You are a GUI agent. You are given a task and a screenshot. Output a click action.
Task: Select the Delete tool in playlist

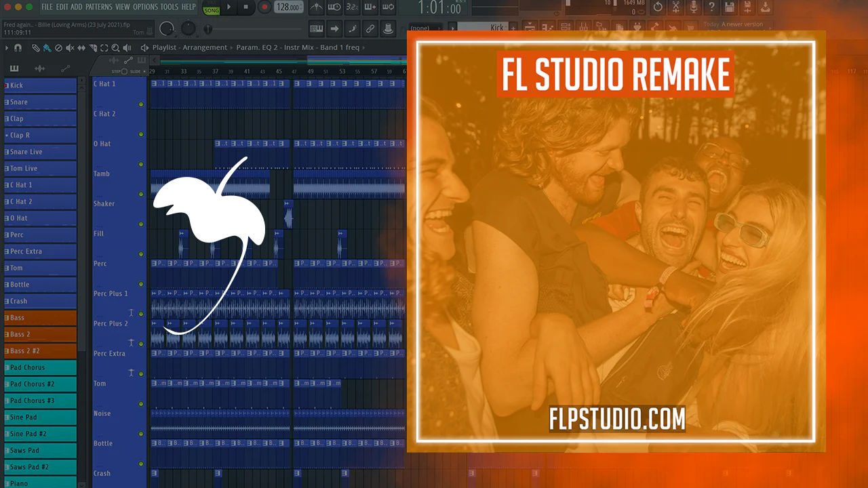pyautogui.click(x=58, y=48)
